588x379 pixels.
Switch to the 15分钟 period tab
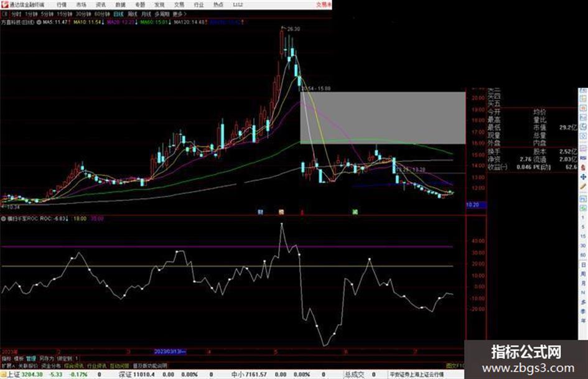(65, 14)
